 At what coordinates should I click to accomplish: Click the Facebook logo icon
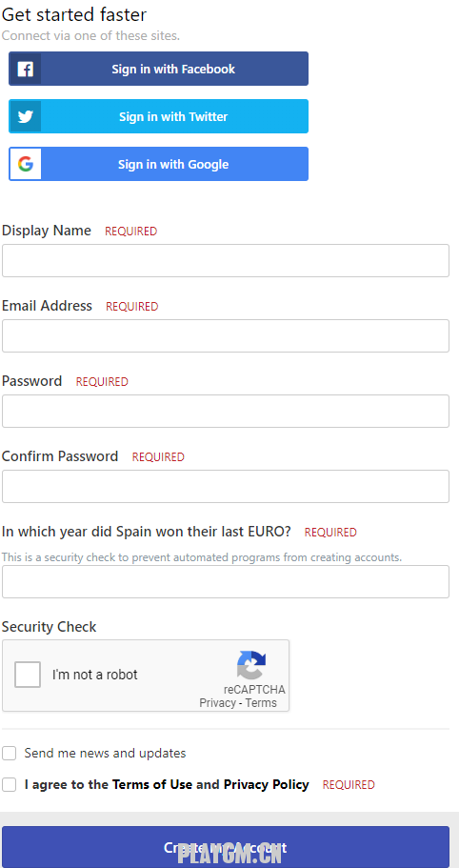(x=26, y=70)
